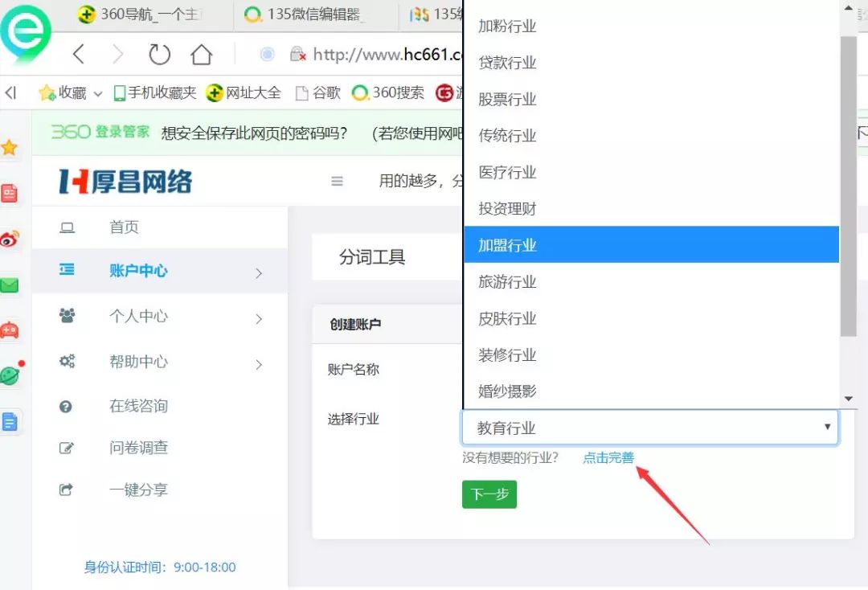
Task: Choose 加盟行业 highlighted option
Action: coord(651,244)
